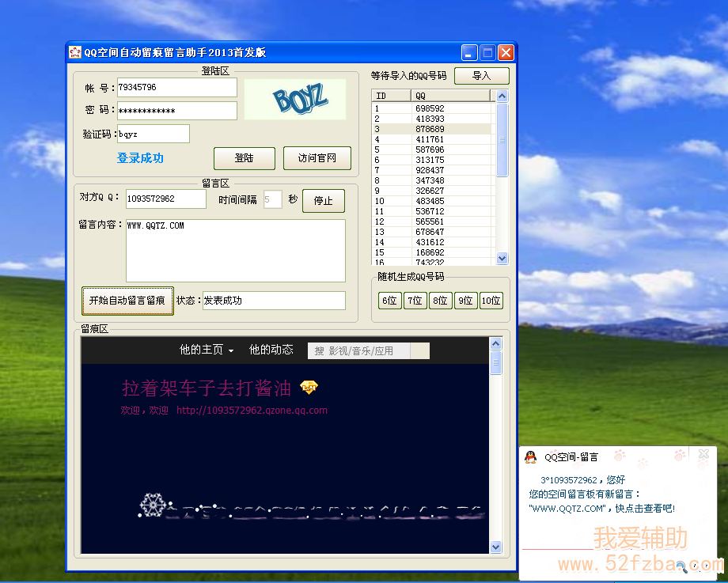The width and height of the screenshot is (728, 583).
Task: Select QQ list row 168692
Action: pos(432,252)
